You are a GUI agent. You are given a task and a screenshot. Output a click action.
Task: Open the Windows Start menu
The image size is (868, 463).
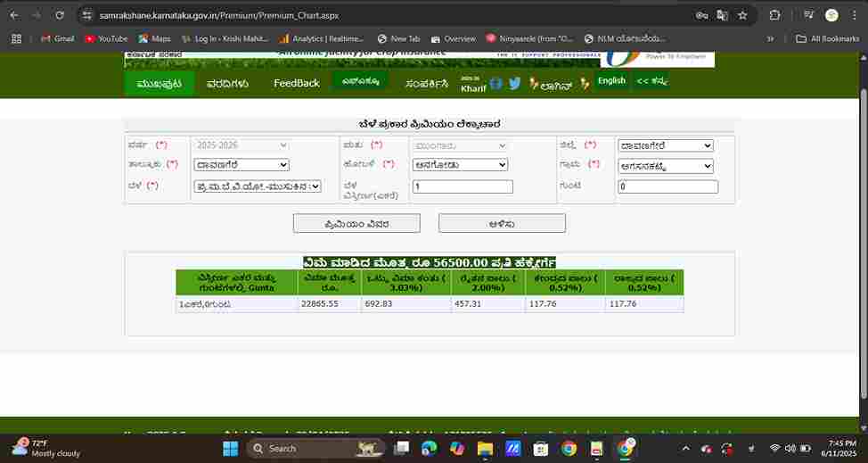point(230,448)
